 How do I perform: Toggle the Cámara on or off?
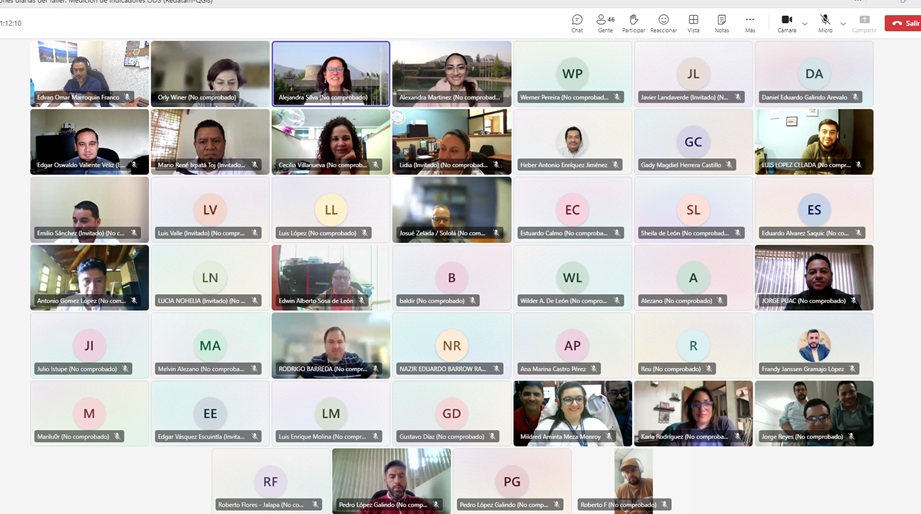point(786,22)
